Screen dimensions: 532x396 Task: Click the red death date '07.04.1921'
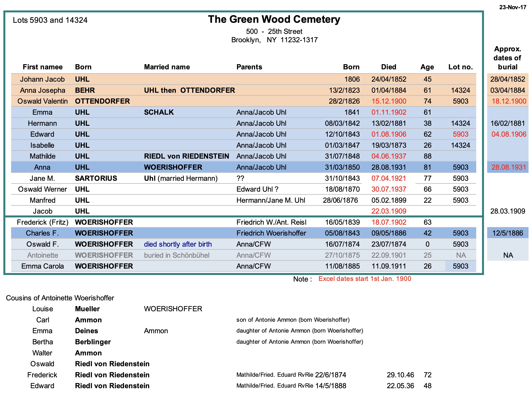tap(389, 178)
